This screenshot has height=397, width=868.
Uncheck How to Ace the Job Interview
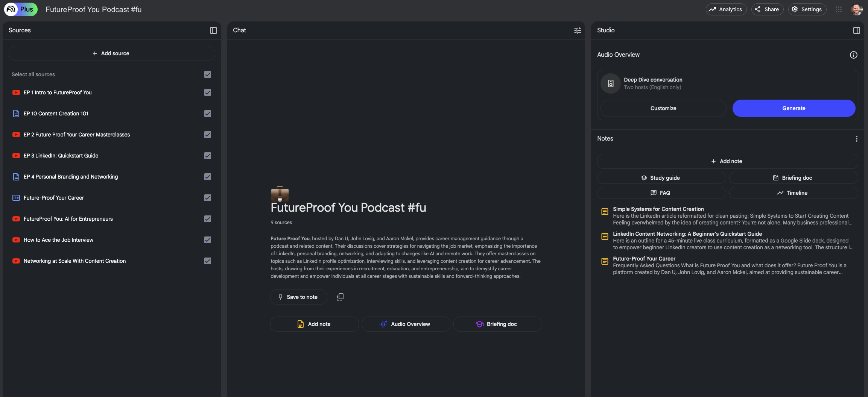coord(208,240)
